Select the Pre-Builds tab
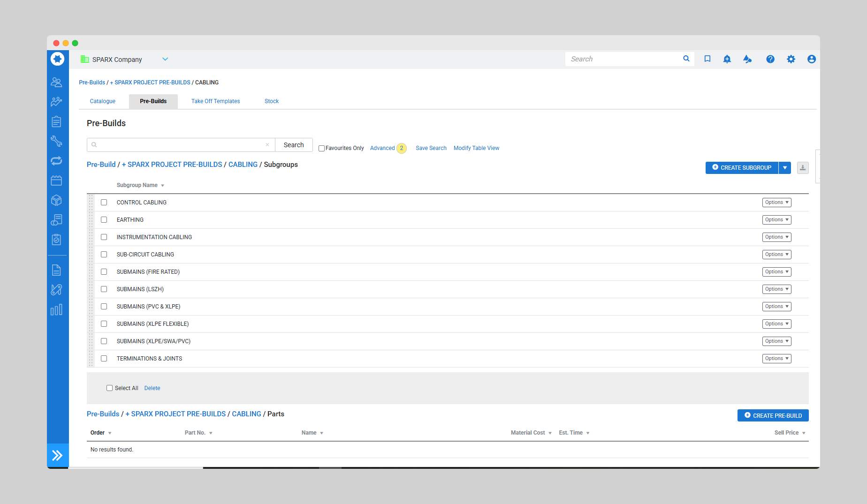 point(153,101)
